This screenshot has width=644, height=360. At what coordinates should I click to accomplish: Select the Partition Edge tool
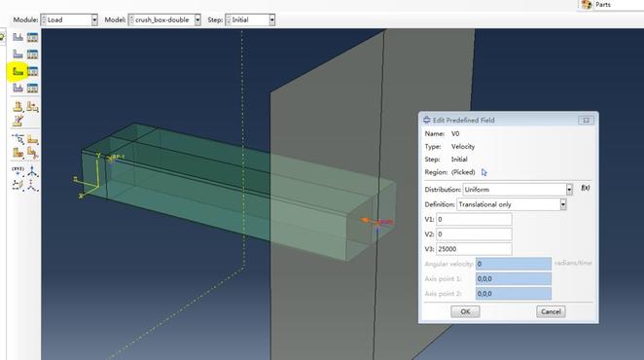click(x=18, y=139)
